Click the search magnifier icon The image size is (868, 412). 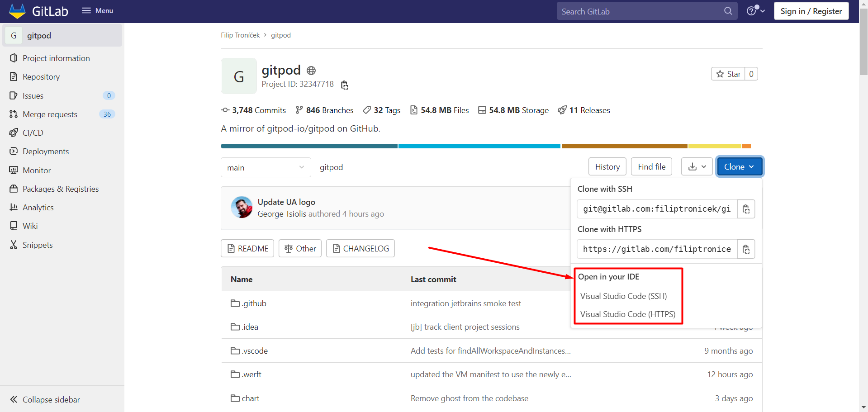pos(728,11)
